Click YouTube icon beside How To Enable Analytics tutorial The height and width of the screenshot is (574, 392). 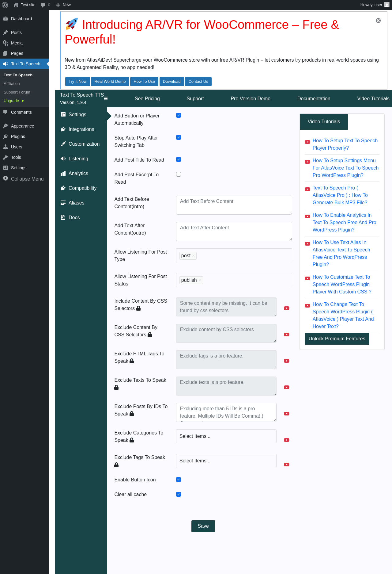pyautogui.click(x=307, y=216)
